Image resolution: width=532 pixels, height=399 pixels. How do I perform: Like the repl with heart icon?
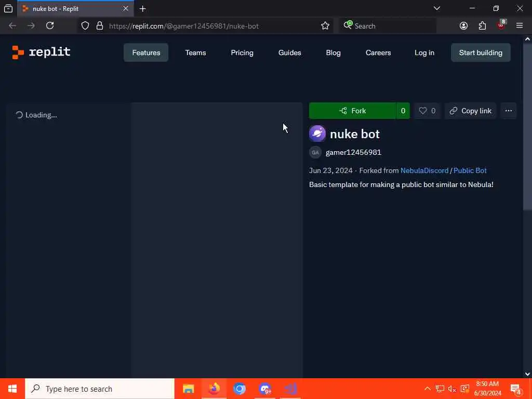click(427, 111)
